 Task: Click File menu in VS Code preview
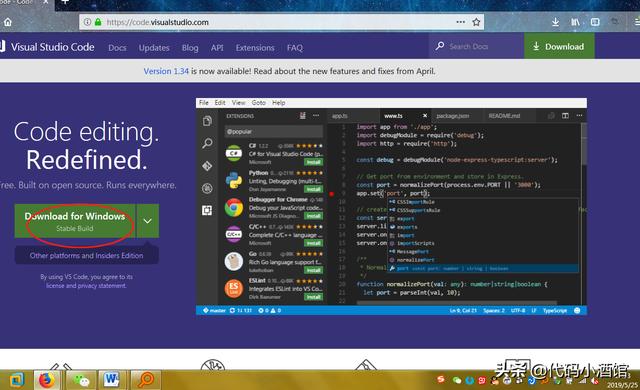[204, 102]
